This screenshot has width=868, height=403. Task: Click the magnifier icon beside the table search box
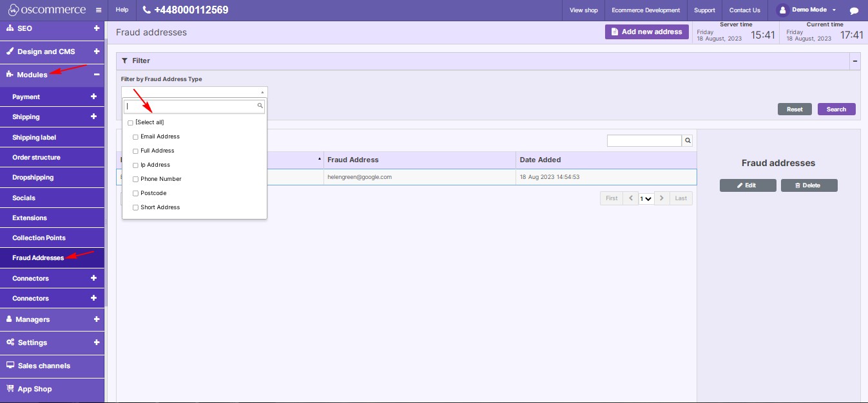coord(687,140)
